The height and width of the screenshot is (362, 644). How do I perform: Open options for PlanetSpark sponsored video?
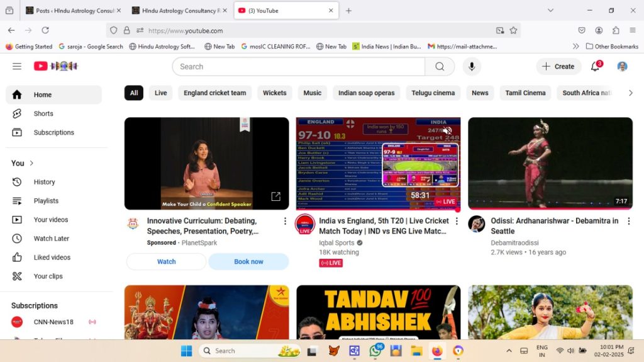click(x=285, y=222)
